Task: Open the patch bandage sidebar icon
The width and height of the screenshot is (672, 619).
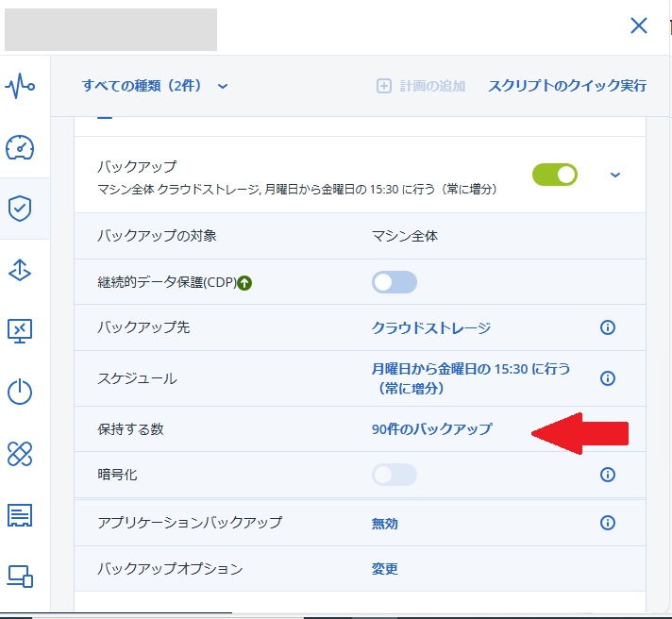Action: (x=20, y=454)
